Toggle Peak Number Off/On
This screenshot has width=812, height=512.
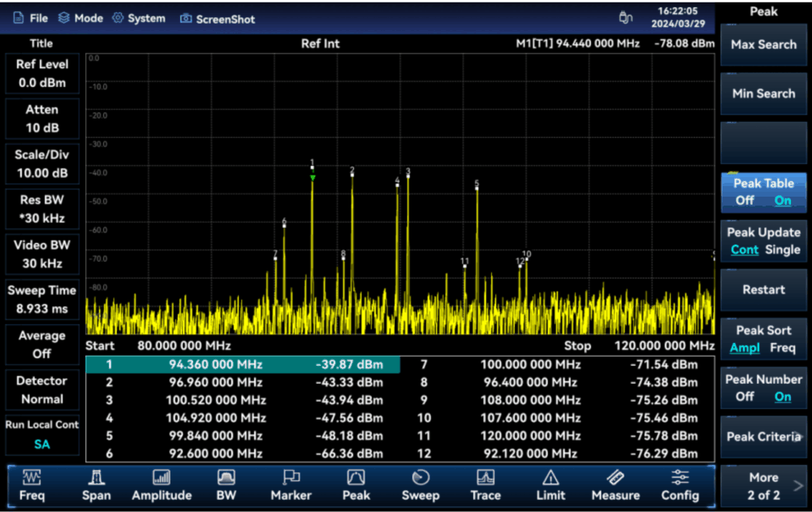click(x=763, y=388)
